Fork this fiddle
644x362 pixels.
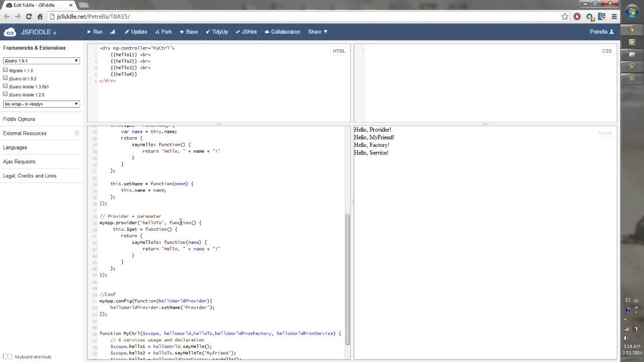pyautogui.click(x=164, y=32)
